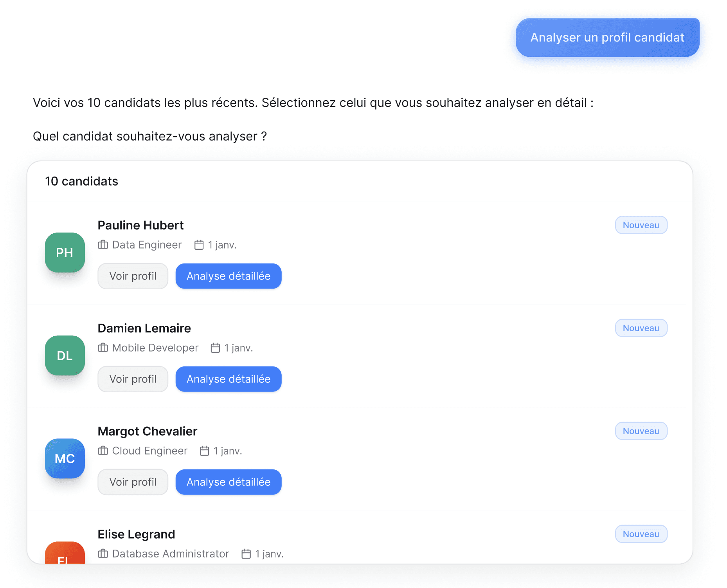
Task: Click the briefcase icon beside Database Administrator
Action: [103, 554]
